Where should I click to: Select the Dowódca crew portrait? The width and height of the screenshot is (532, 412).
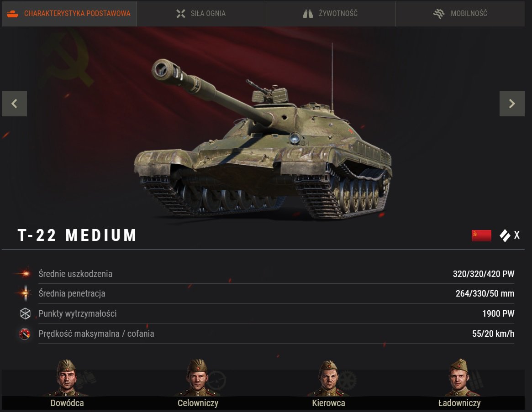[67, 378]
